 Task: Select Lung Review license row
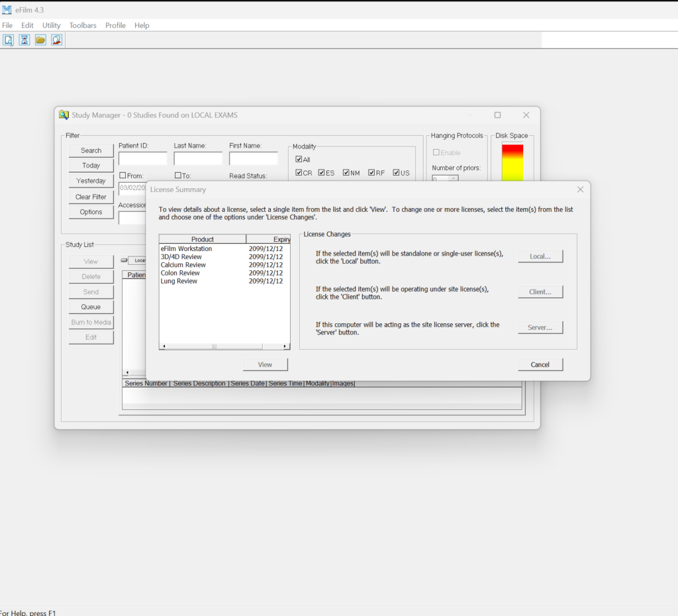pos(224,281)
